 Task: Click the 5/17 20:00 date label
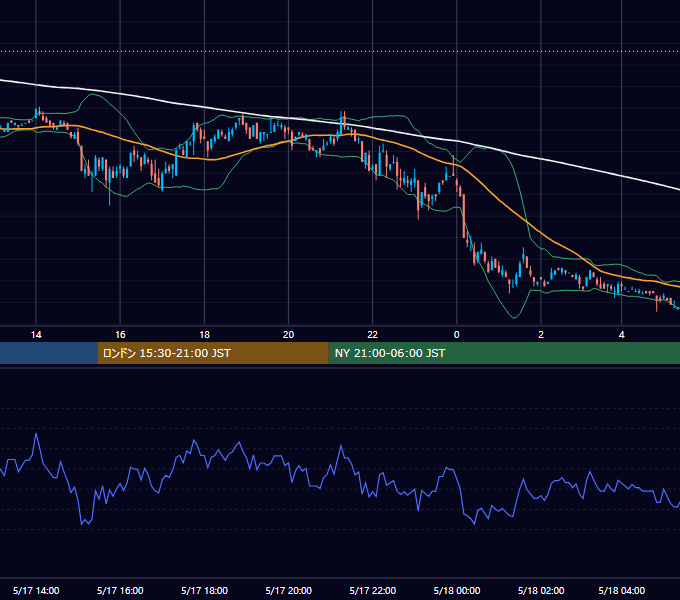pos(288,590)
